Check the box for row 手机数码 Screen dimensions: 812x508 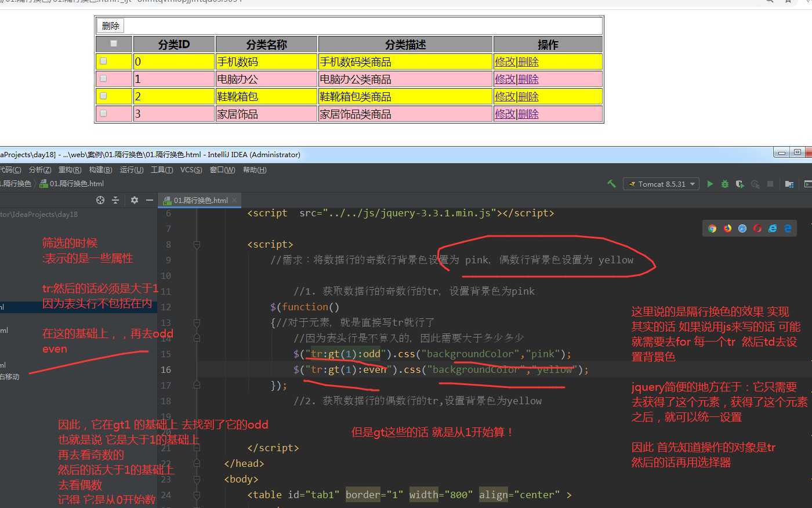tap(103, 61)
